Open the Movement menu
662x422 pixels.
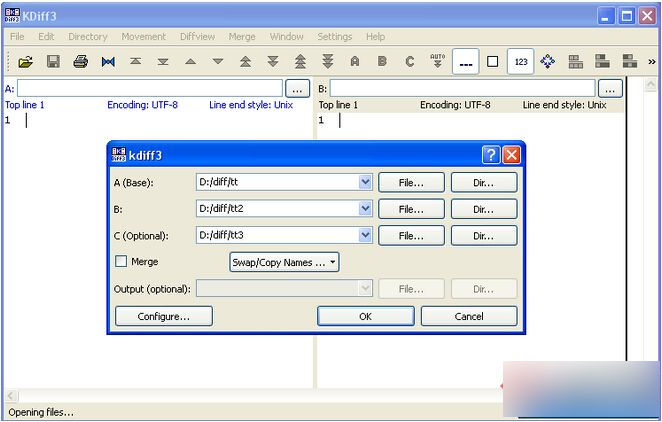click(144, 37)
